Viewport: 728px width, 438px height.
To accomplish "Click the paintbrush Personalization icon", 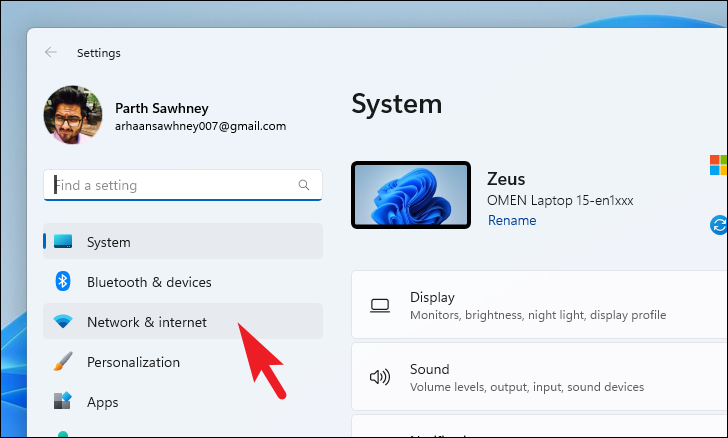I will 63,361.
